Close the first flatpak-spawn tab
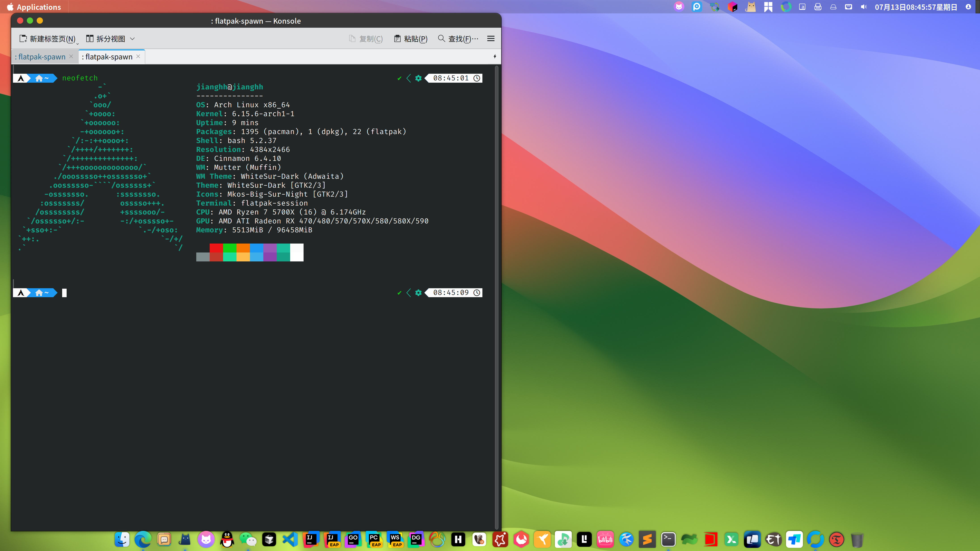 (x=71, y=56)
